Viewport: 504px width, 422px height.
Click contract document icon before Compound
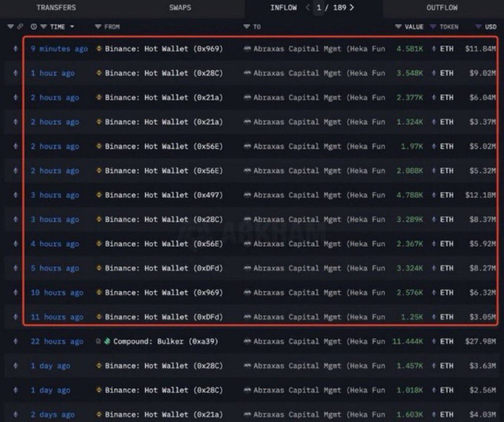[98, 342]
